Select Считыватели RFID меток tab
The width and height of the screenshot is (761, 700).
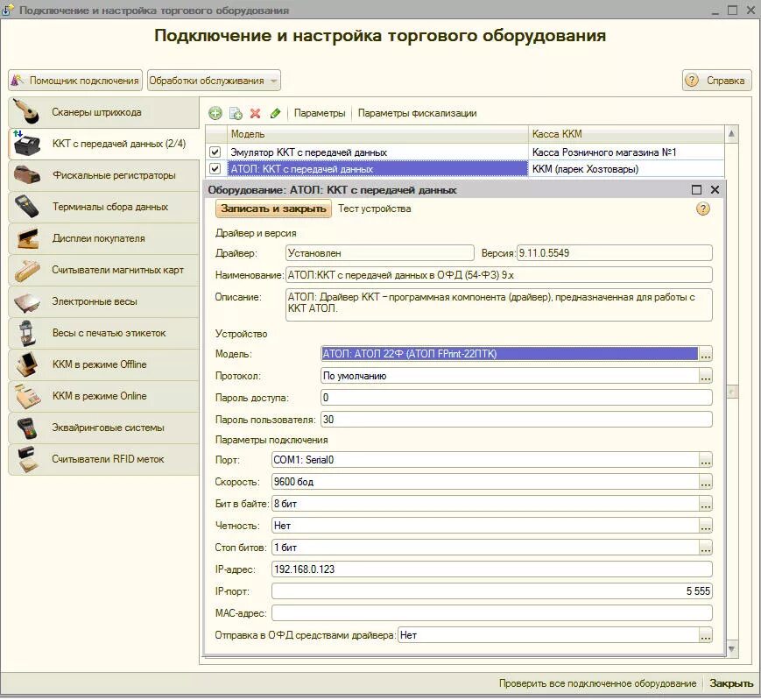pyautogui.click(x=103, y=459)
